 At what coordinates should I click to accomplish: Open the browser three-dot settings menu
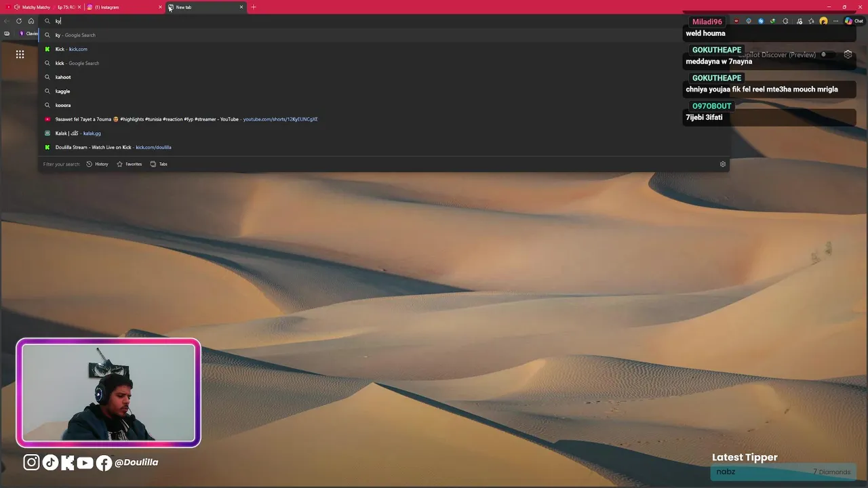(x=835, y=21)
